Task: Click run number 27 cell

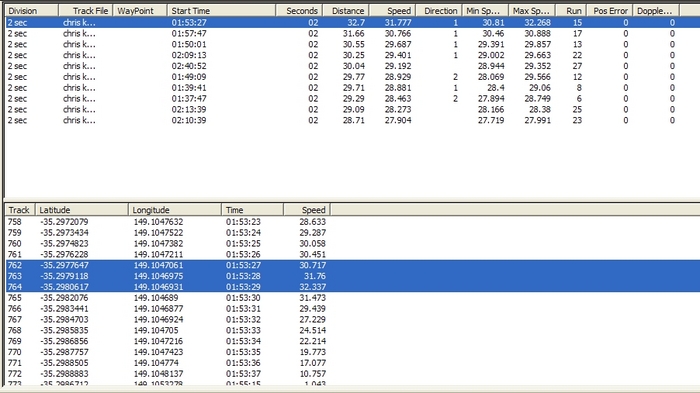Action: pos(577,66)
